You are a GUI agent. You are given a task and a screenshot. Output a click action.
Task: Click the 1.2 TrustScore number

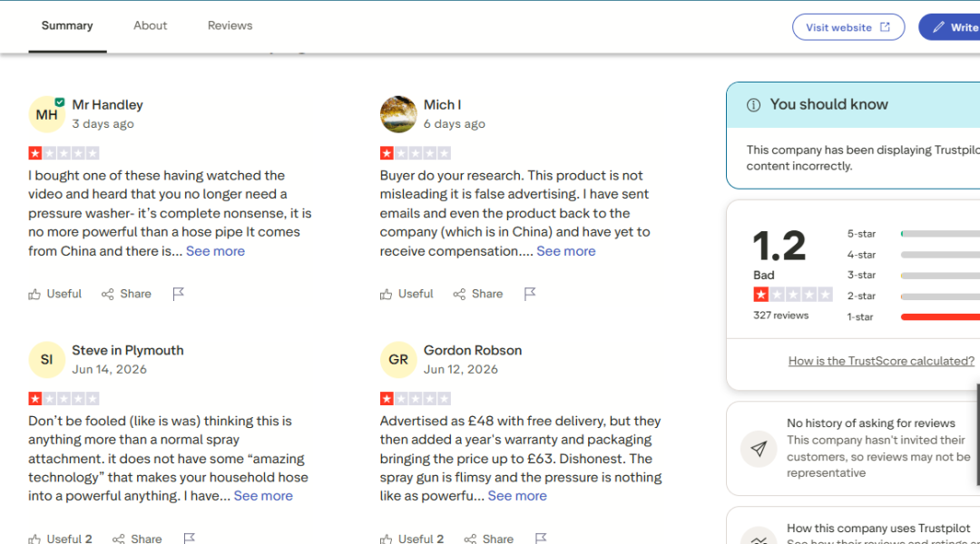tap(779, 246)
